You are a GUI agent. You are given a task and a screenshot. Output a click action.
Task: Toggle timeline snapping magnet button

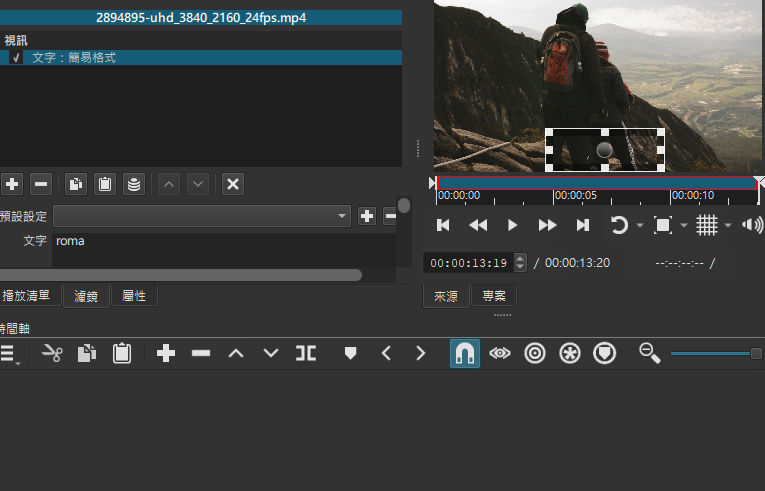coord(464,353)
